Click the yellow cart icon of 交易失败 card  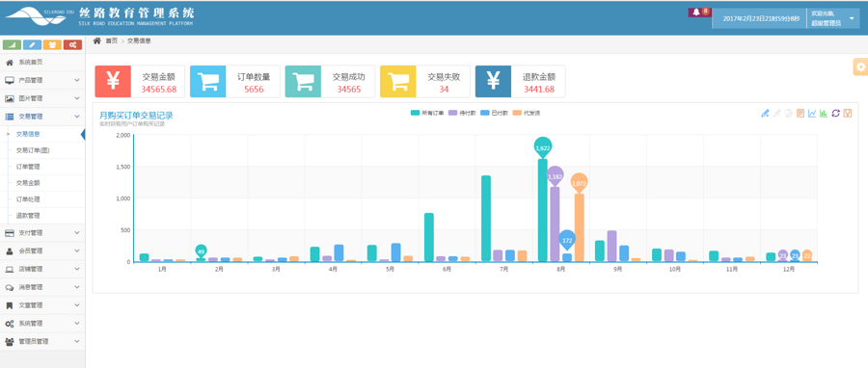pos(398,81)
